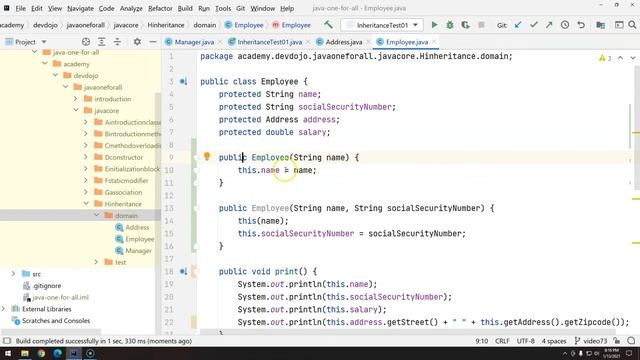Expand External Libraries node

4,309
